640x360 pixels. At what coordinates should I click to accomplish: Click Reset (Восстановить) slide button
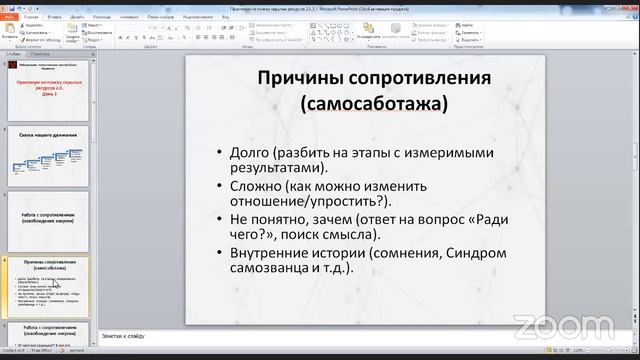(97, 33)
